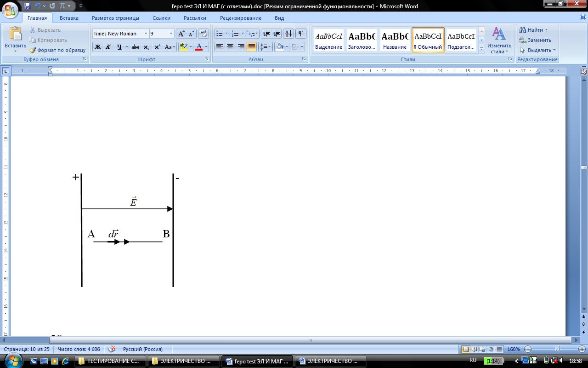Open font color dropdown arrow
Image resolution: width=588 pixels, height=368 pixels.
point(206,47)
